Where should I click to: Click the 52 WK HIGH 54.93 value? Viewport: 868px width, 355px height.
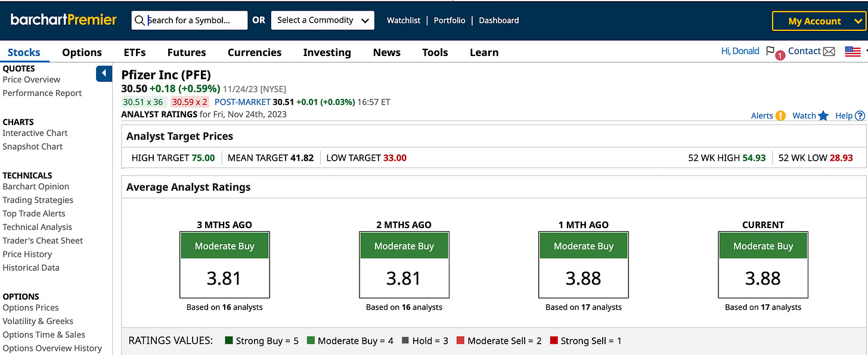[754, 158]
